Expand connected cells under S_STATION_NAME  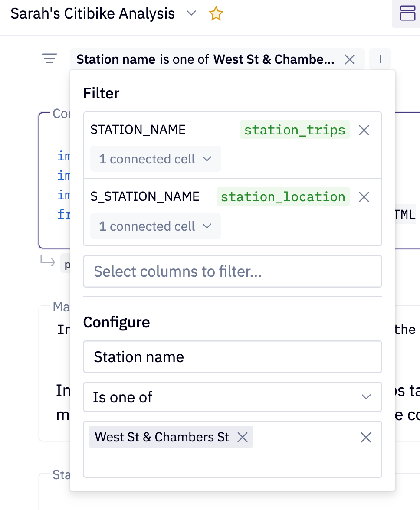tap(155, 226)
